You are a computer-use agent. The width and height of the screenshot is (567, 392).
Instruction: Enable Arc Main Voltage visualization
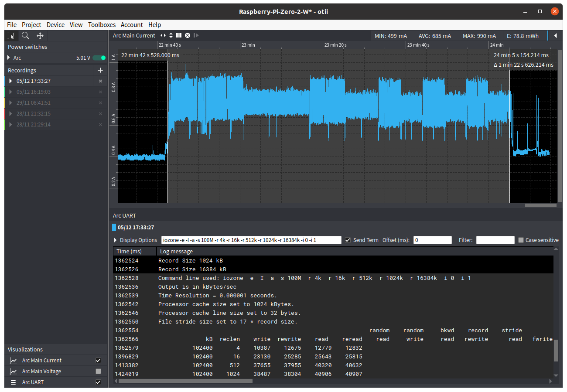click(x=98, y=372)
